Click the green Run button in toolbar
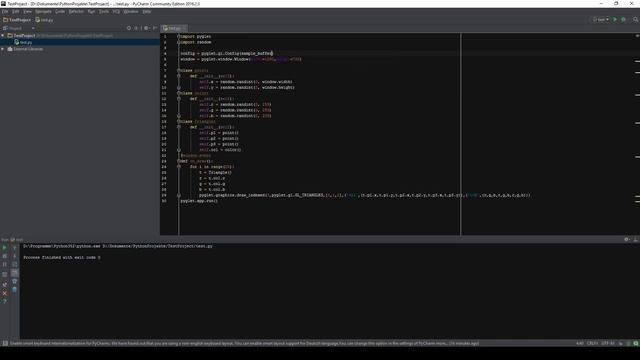Viewport: 640px width, 360px height. click(615, 20)
